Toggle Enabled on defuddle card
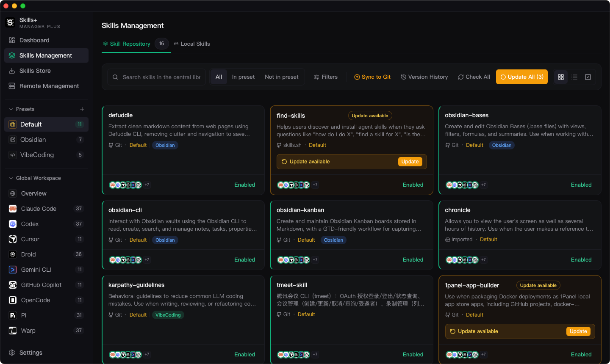This screenshot has height=364, width=610. [x=245, y=185]
